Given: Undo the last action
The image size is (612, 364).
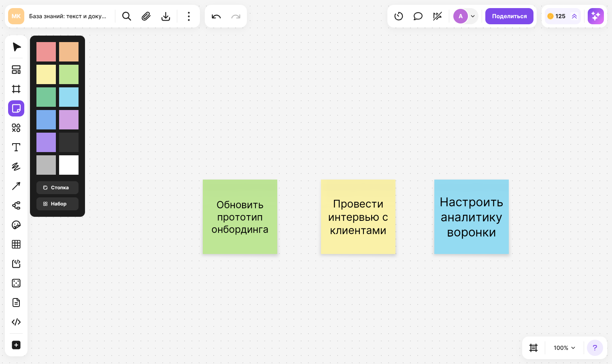Looking at the screenshot, I should 216,16.
